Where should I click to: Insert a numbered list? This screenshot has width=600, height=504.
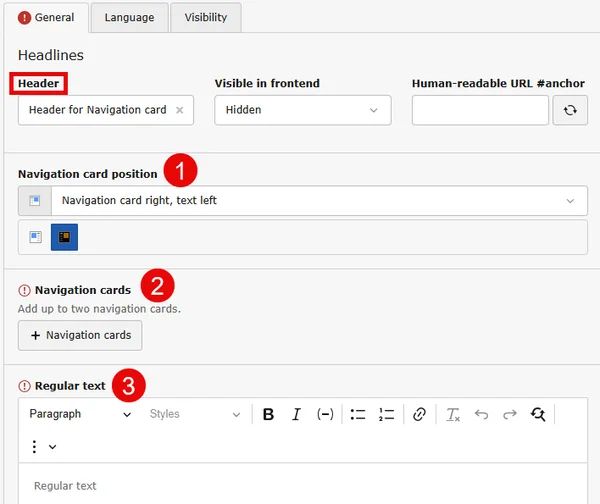[386, 414]
